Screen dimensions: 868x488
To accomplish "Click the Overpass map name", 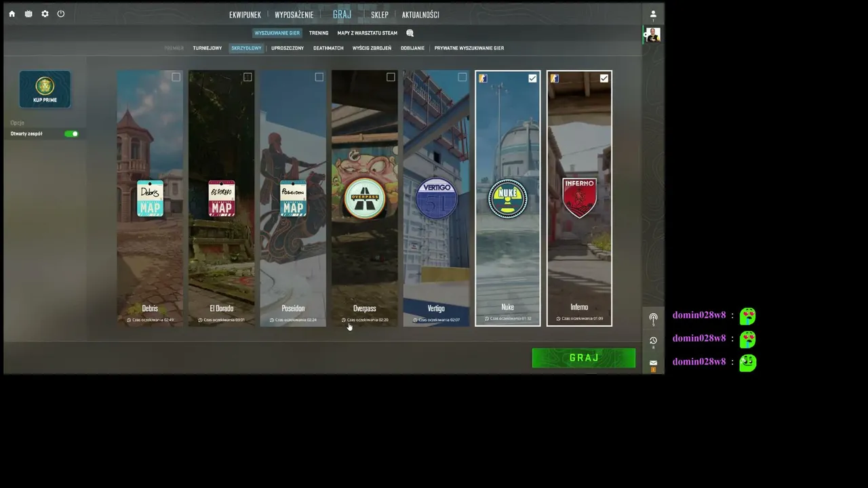I will tap(365, 308).
